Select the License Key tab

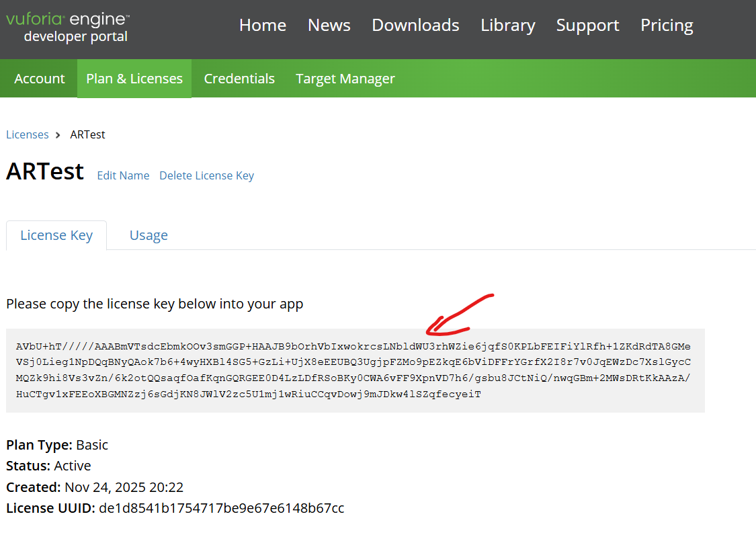click(x=56, y=235)
